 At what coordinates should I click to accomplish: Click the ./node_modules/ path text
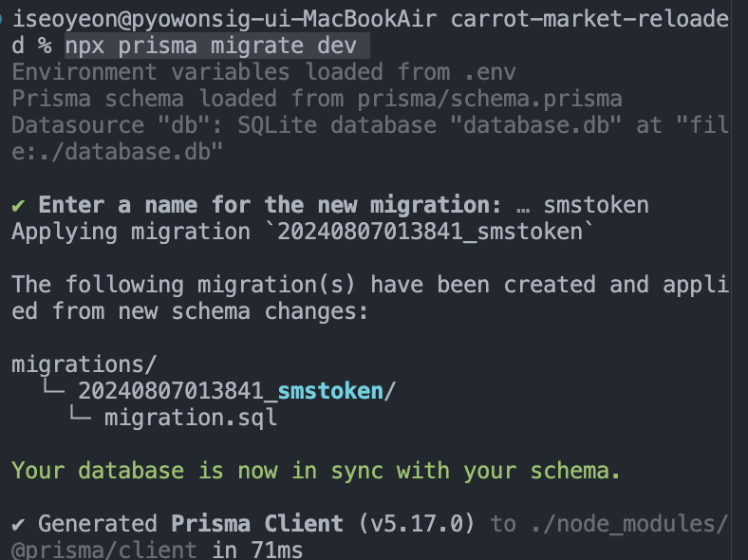[x=629, y=524]
